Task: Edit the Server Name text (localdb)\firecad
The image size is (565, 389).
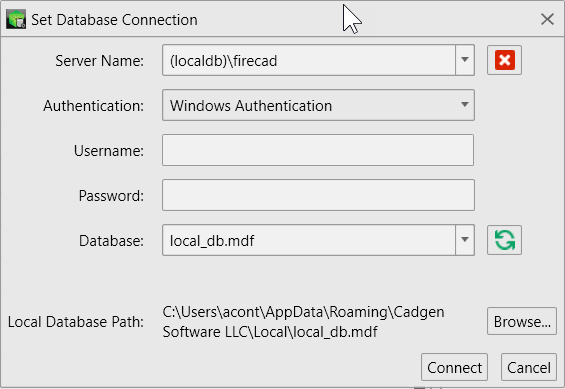Action: (x=309, y=60)
